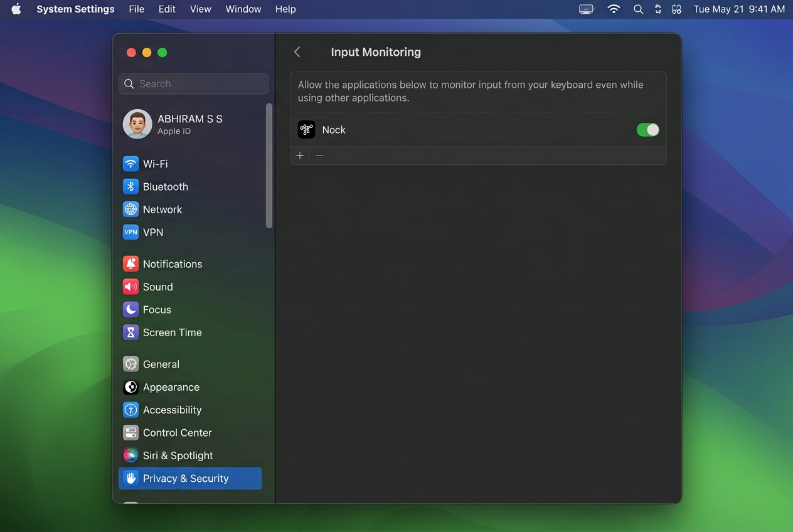This screenshot has height=532, width=793.
Task: Go back from Input Monitoring
Action: [297, 52]
